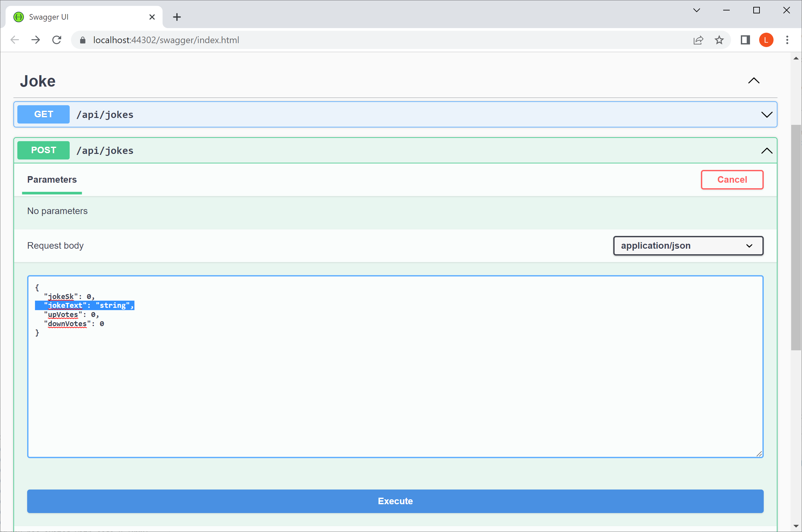Click the browser reload icon
Viewport: 802px width, 532px height.
click(57, 40)
